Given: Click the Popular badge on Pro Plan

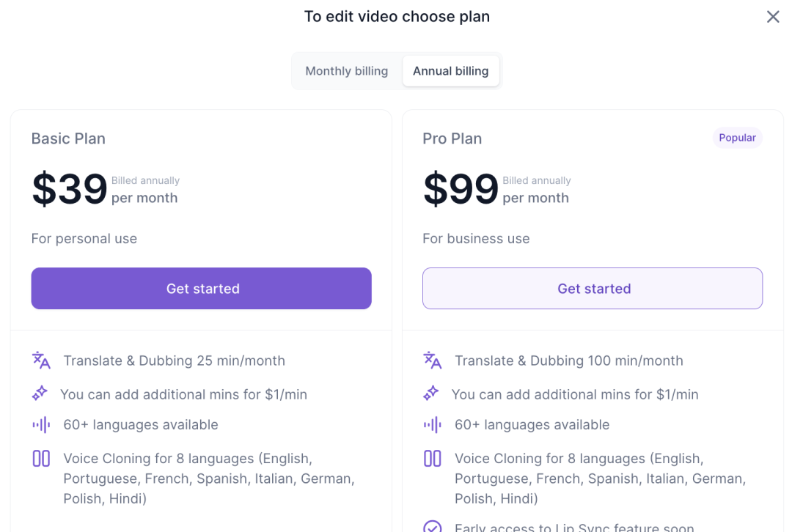Looking at the screenshot, I should click(x=738, y=138).
